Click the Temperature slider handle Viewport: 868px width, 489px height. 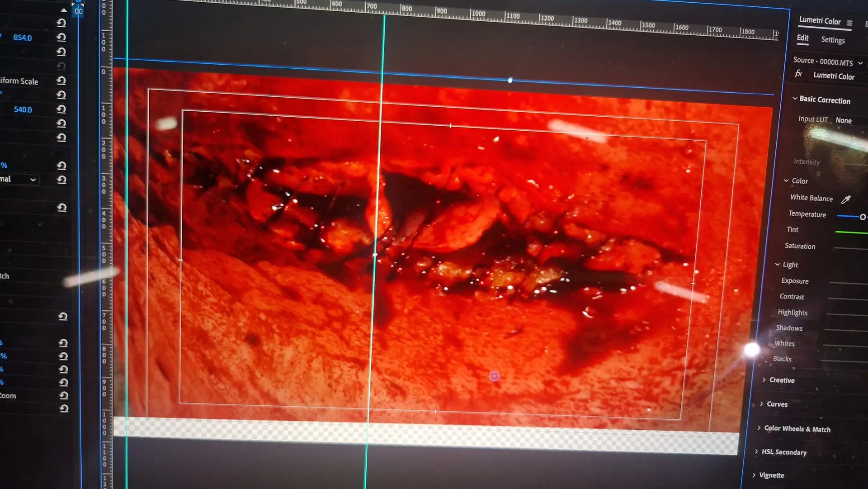[x=863, y=217]
